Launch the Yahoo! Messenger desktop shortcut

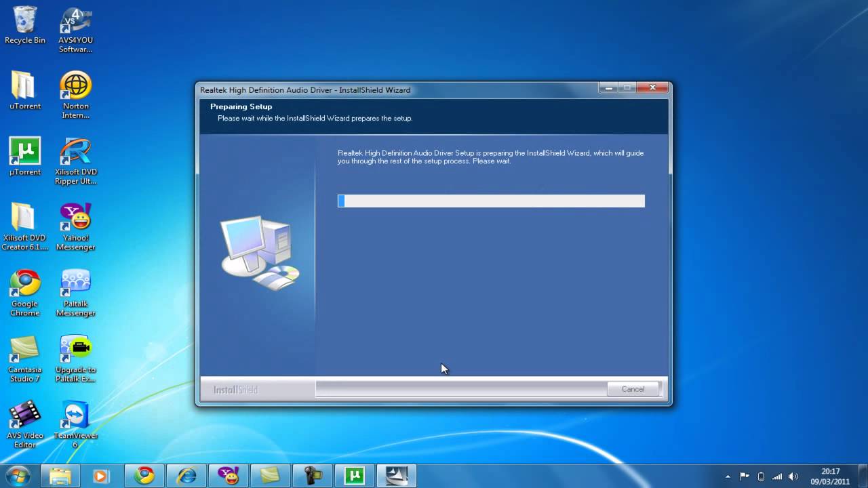pos(75,227)
